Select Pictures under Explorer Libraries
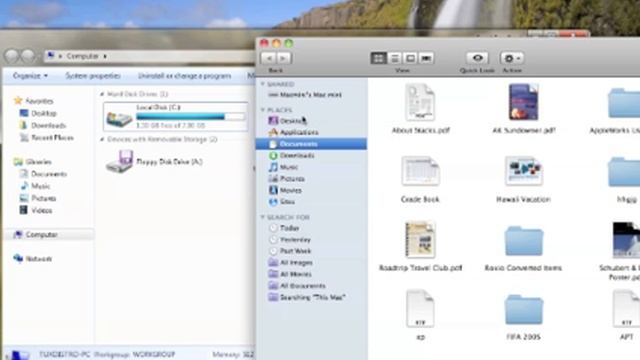Image resolution: width=640 pixels, height=360 pixels. pos(38,198)
